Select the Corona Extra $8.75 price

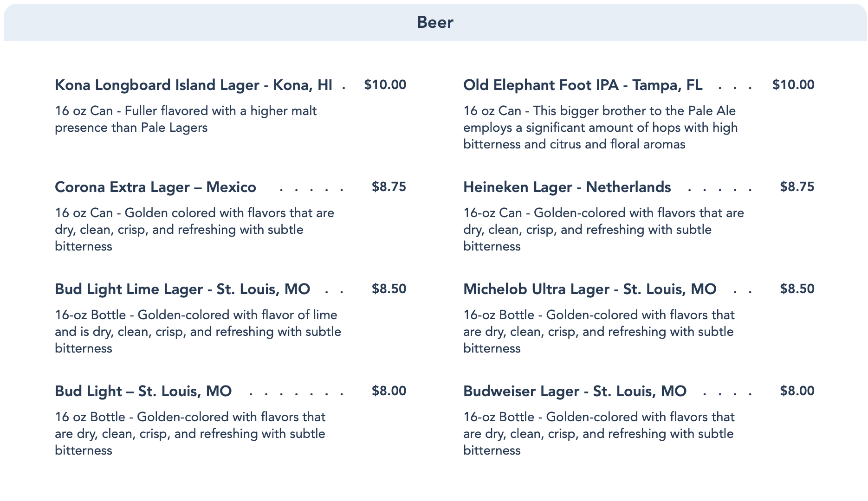(389, 187)
